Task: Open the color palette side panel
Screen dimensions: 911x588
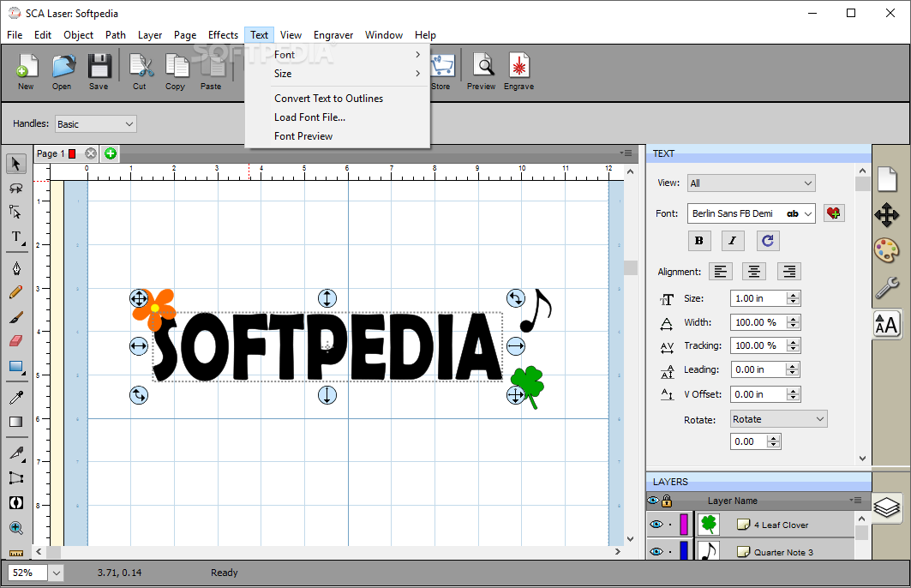Action: [x=887, y=251]
